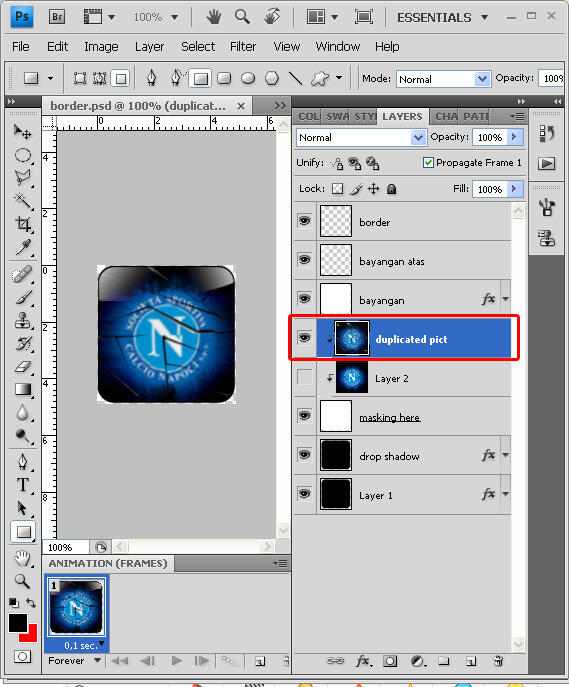Select the Eyedropper tool
Viewport: 569px width, 687px height.
[23, 247]
